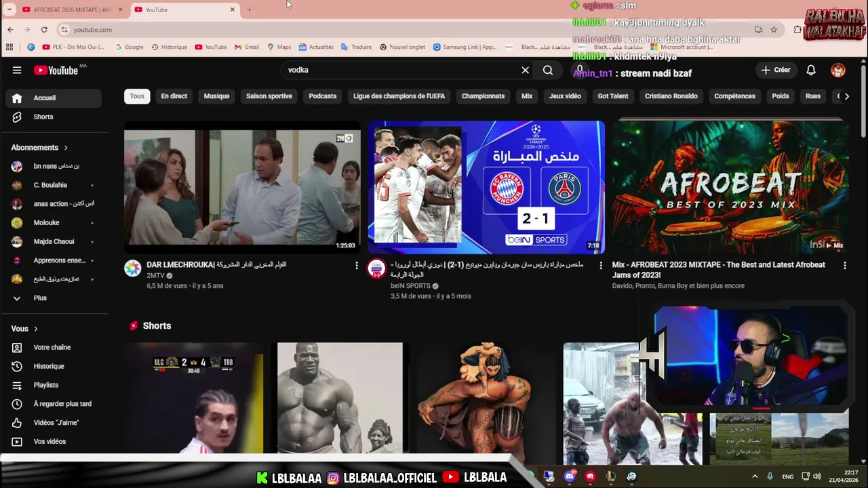The image size is (868, 488).
Task: Expand the Vous section
Action: coord(24,329)
